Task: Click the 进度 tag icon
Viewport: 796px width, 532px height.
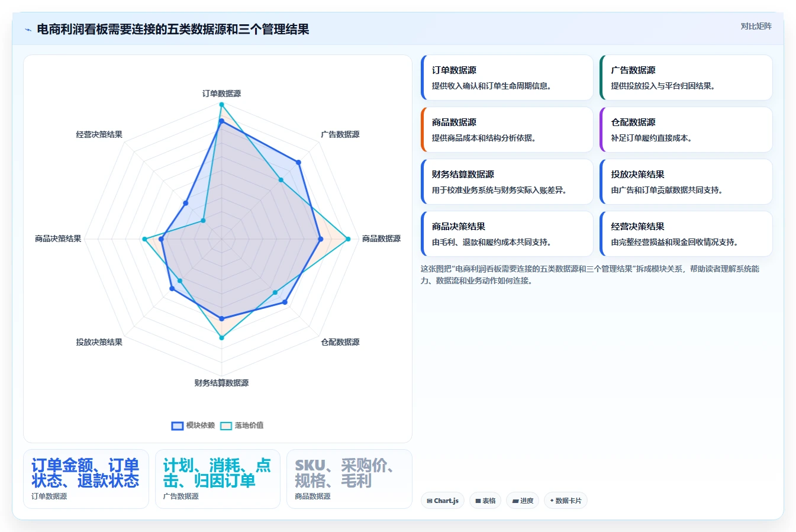Action: click(515, 501)
